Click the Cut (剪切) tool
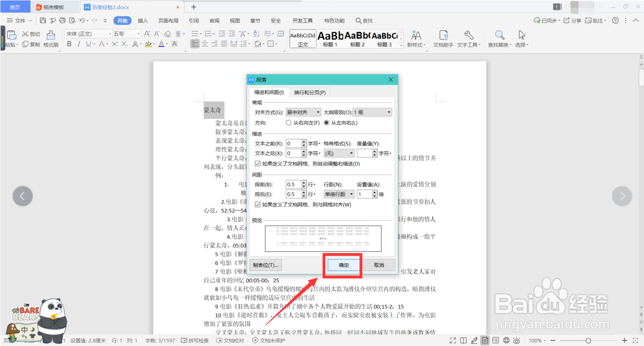Viewport: 644px width, 346px height. coord(31,34)
